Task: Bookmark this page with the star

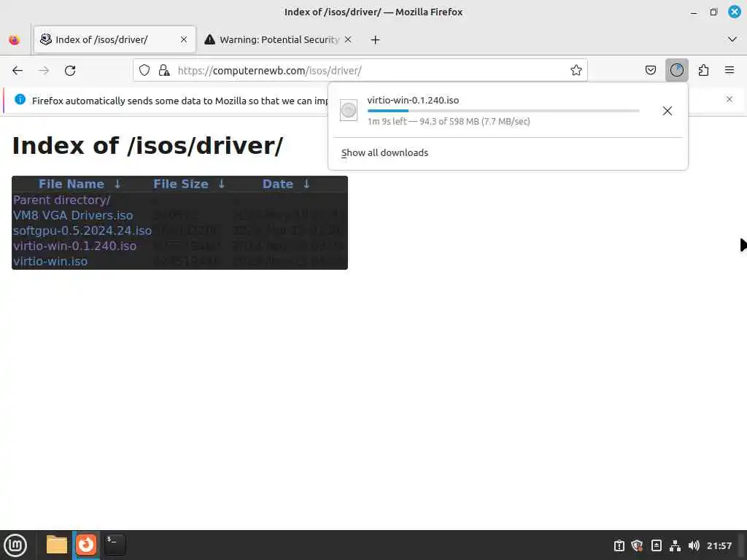Action: click(x=576, y=71)
